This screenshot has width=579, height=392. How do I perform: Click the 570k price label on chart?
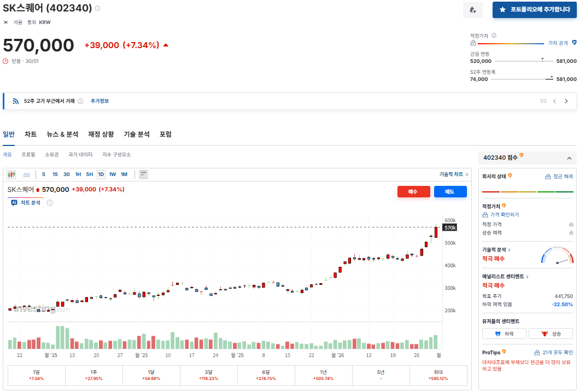(x=450, y=227)
